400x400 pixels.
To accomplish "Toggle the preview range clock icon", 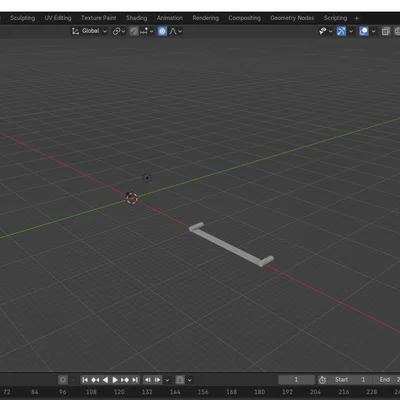I will pos(322,380).
